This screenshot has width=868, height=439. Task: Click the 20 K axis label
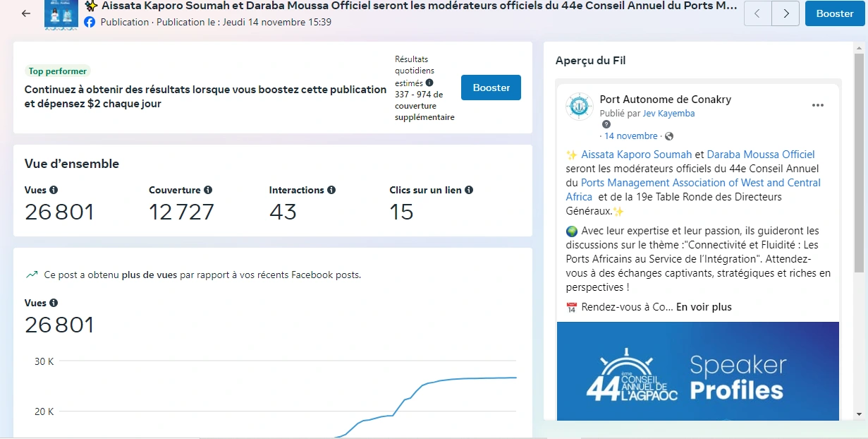(x=44, y=411)
